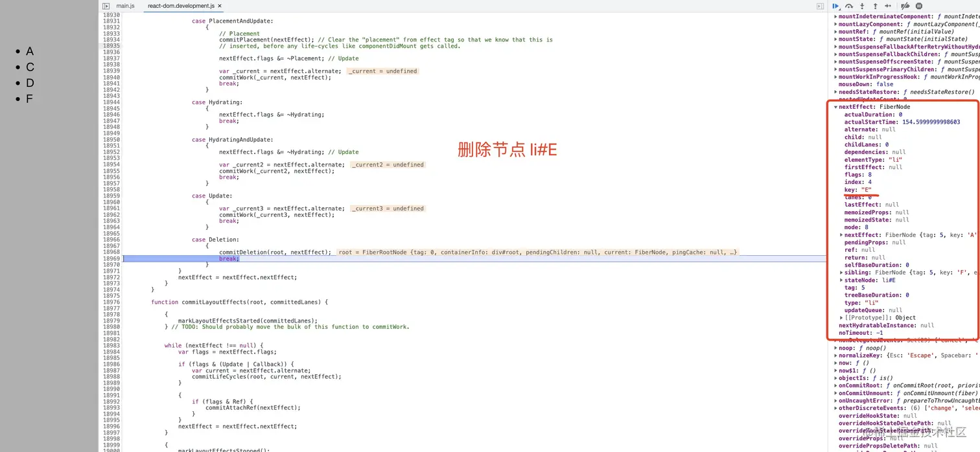Expand mountWorkInProgressHook entry
The height and width of the screenshot is (452, 980).
point(835,77)
